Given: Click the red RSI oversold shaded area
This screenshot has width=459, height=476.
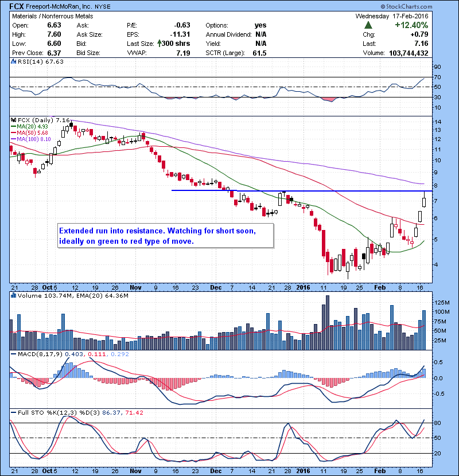Looking at the screenshot, I should point(329,100).
